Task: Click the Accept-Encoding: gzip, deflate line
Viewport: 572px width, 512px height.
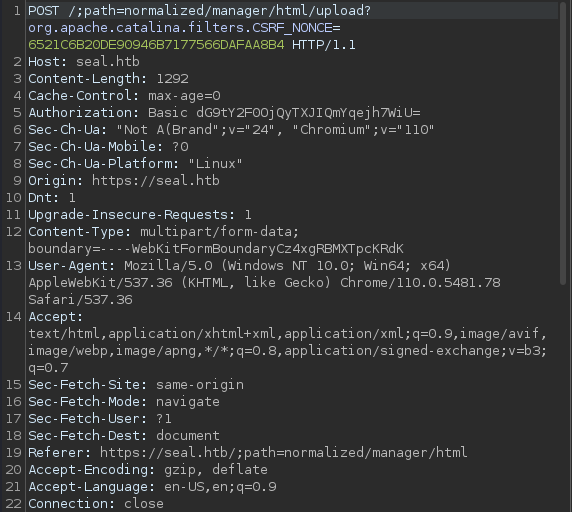Action: click(148, 469)
